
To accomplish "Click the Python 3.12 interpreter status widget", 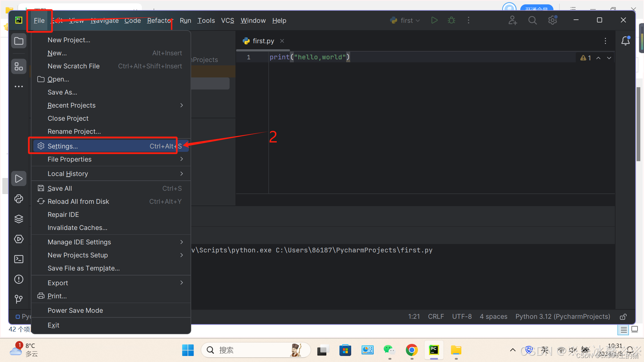I will click(562, 317).
